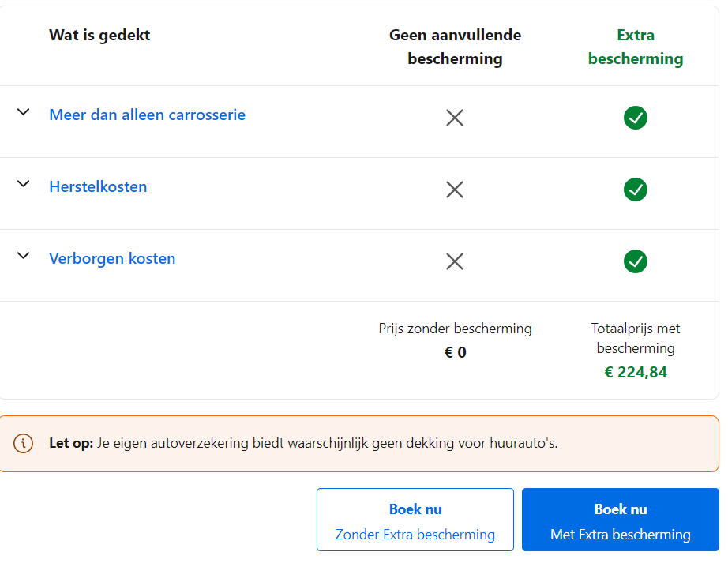
Task: Select the Geen aanvullende bescherming column header
Action: (x=455, y=47)
